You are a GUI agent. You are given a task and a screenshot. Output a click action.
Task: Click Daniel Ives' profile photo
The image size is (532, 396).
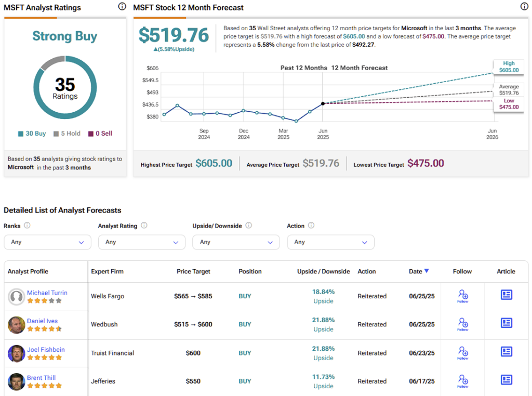click(x=16, y=325)
